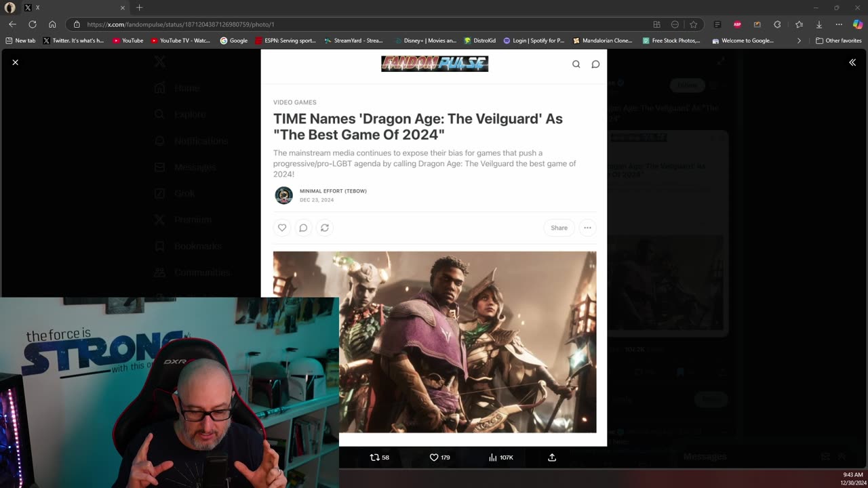Open the Extensions puzzle icon
868x488 pixels.
(777, 24)
